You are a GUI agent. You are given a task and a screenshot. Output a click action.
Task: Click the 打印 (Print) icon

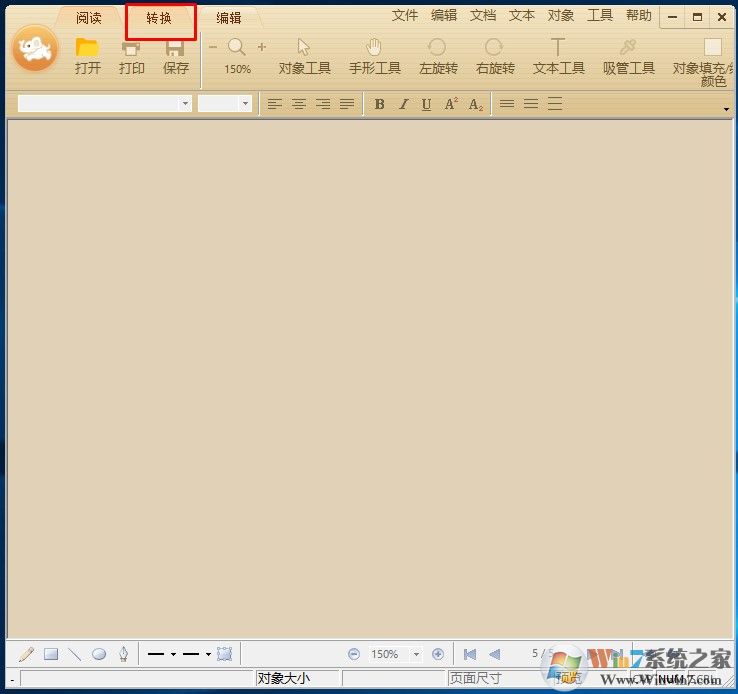coord(131,48)
